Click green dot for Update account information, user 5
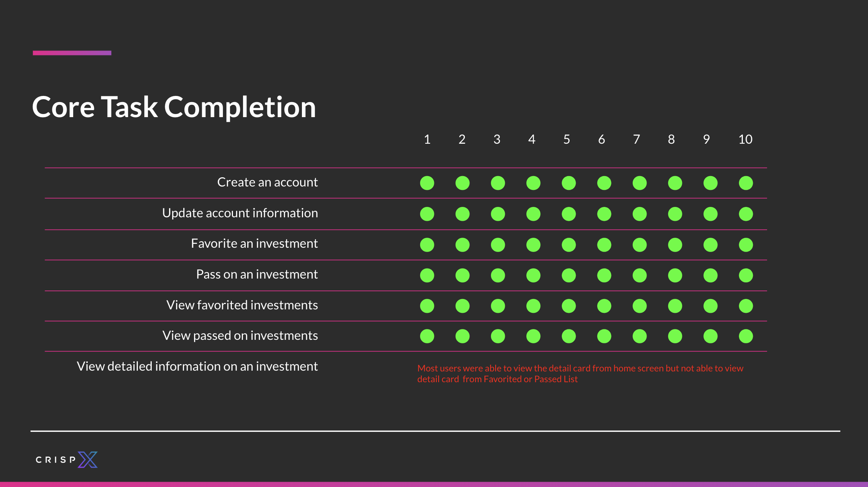Image resolution: width=868 pixels, height=487 pixels. click(569, 214)
